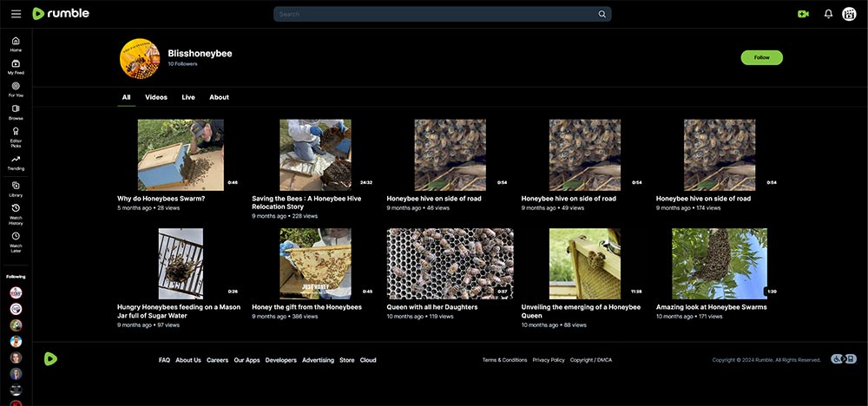
Task: Open the user profile avatar
Action: pyautogui.click(x=849, y=14)
